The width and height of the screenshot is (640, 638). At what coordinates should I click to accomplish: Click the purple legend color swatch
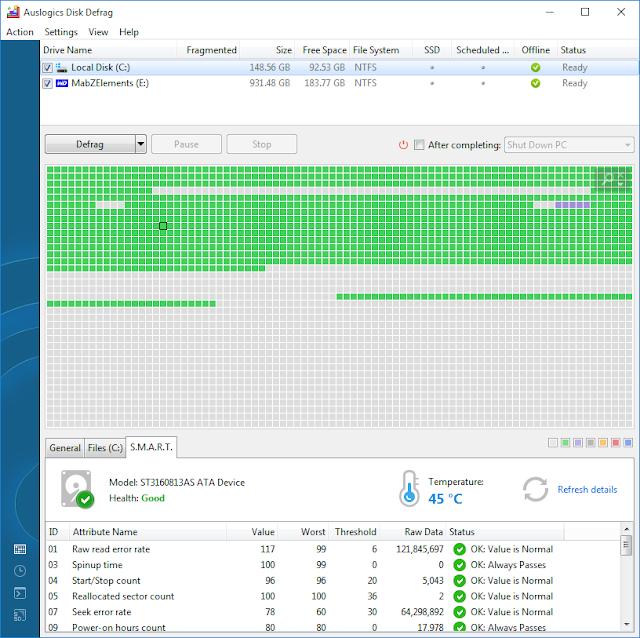click(x=578, y=443)
